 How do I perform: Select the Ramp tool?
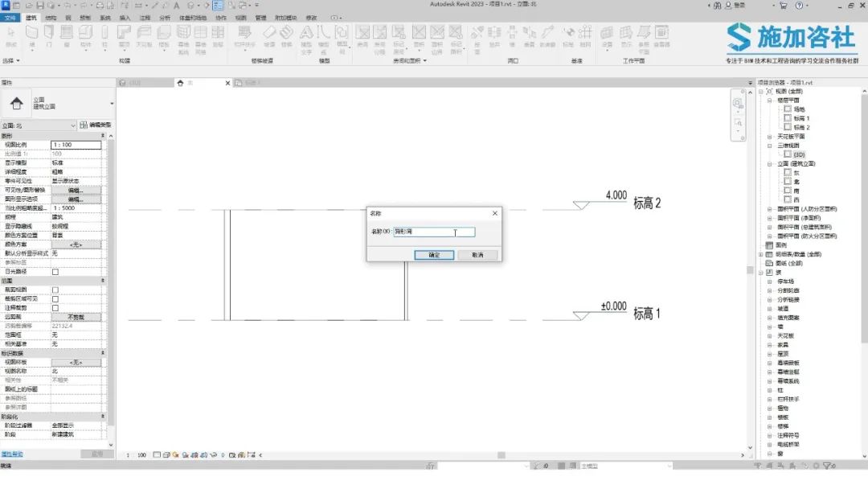(269, 36)
